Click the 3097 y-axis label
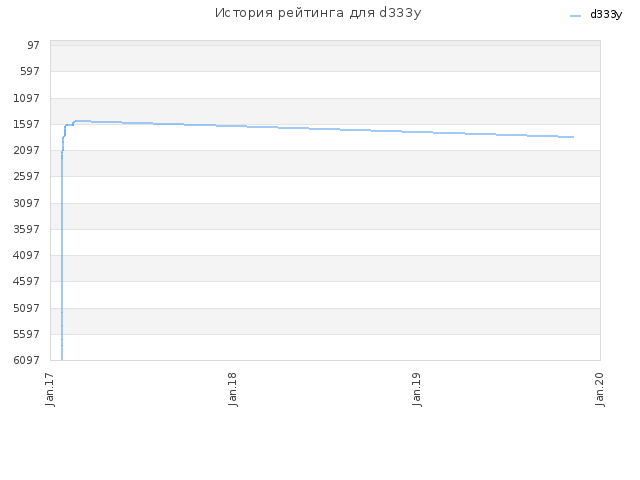The image size is (640, 480). pos(27,203)
